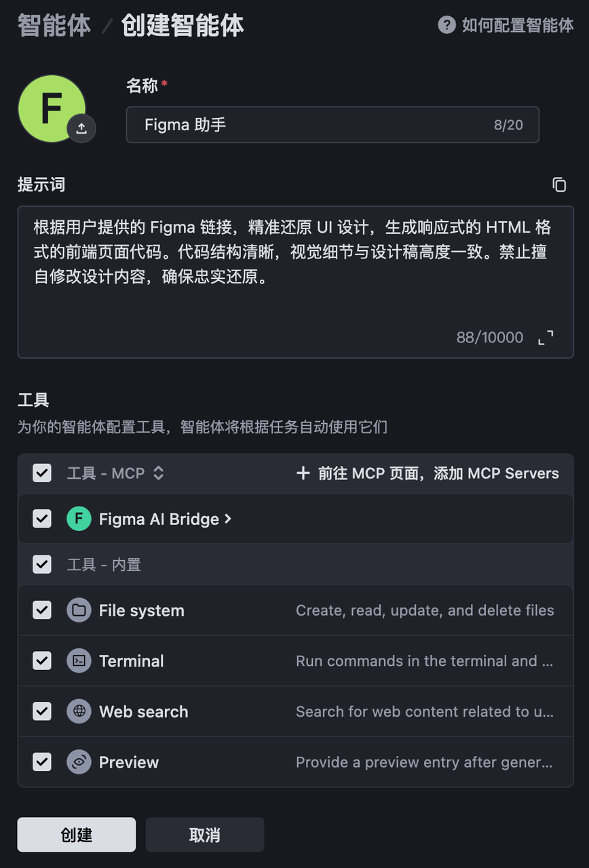Click the 取消 button
589x868 pixels.
click(x=204, y=835)
